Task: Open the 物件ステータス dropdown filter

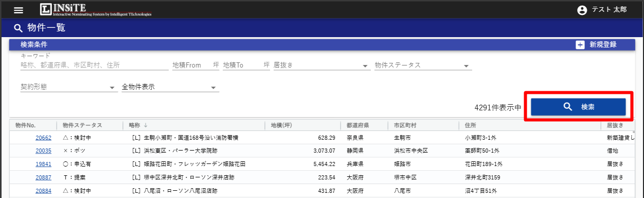Action: 423,65
